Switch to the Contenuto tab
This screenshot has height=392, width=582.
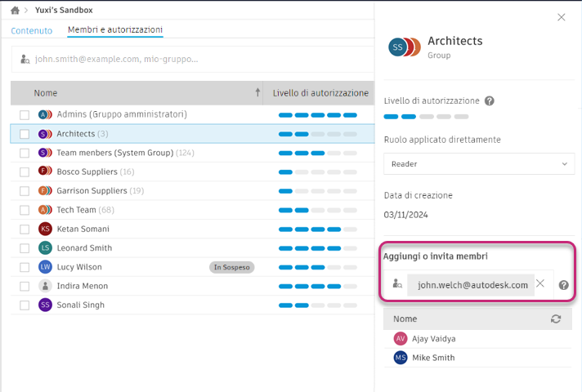coord(32,31)
